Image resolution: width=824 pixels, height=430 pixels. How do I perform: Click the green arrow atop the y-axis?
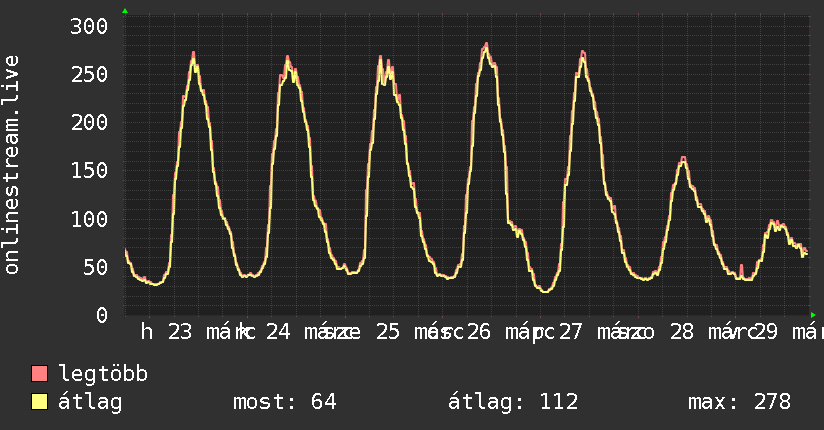click(125, 11)
